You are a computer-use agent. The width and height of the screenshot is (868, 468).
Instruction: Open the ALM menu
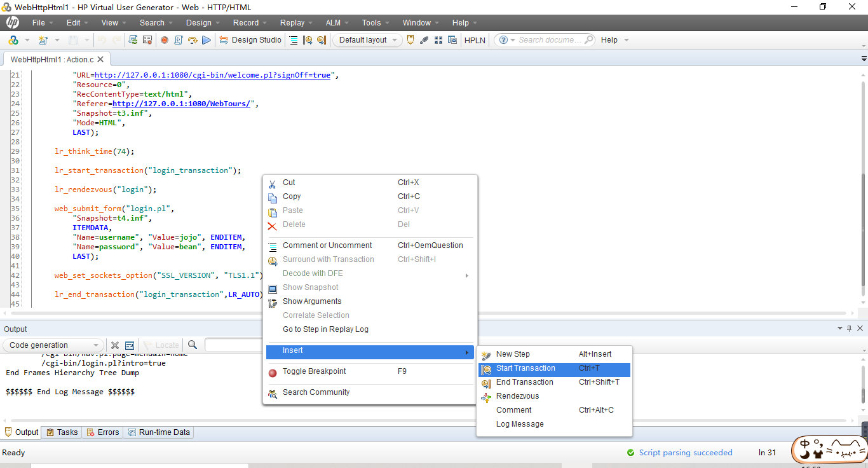click(333, 22)
